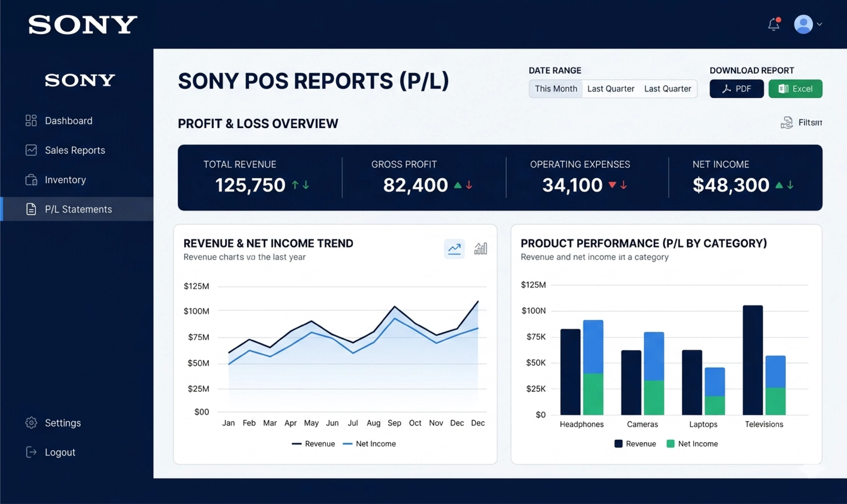Screen dimensions: 847x504
Task: Click the green down arrow in Net Income
Action: (790, 185)
